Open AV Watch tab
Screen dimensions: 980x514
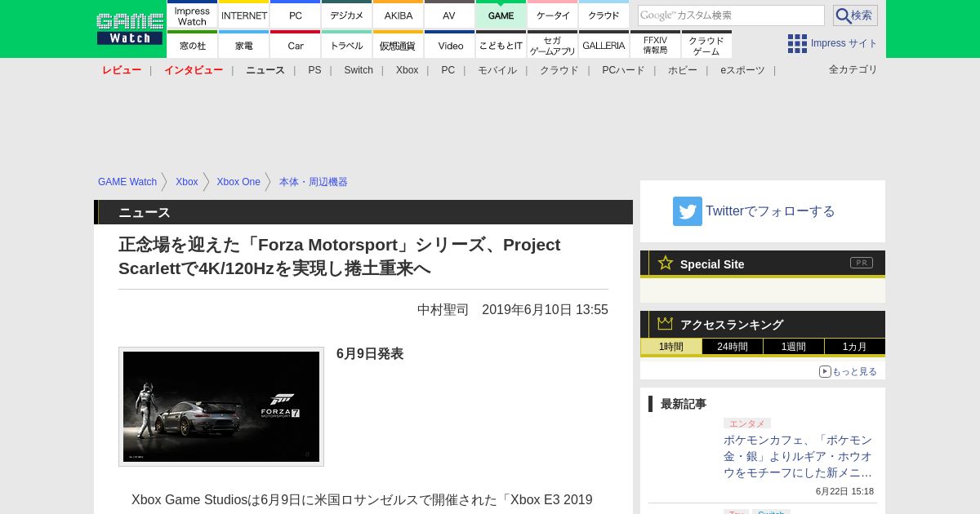[449, 14]
